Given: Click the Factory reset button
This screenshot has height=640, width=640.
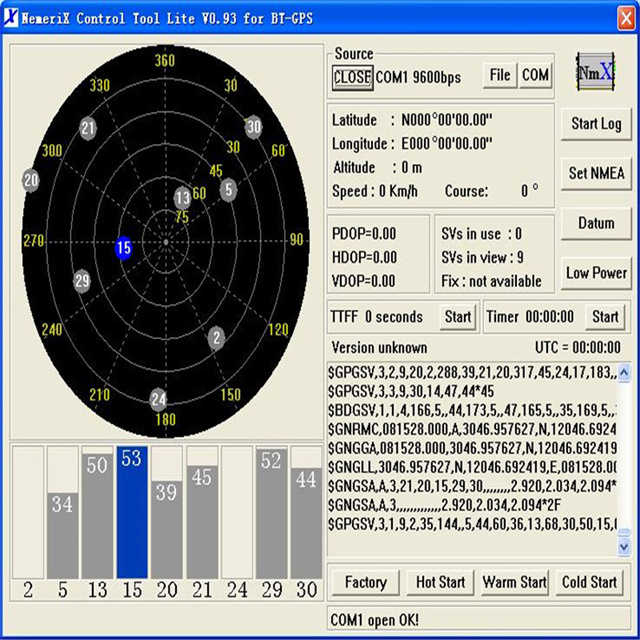Looking at the screenshot, I should click(365, 582).
